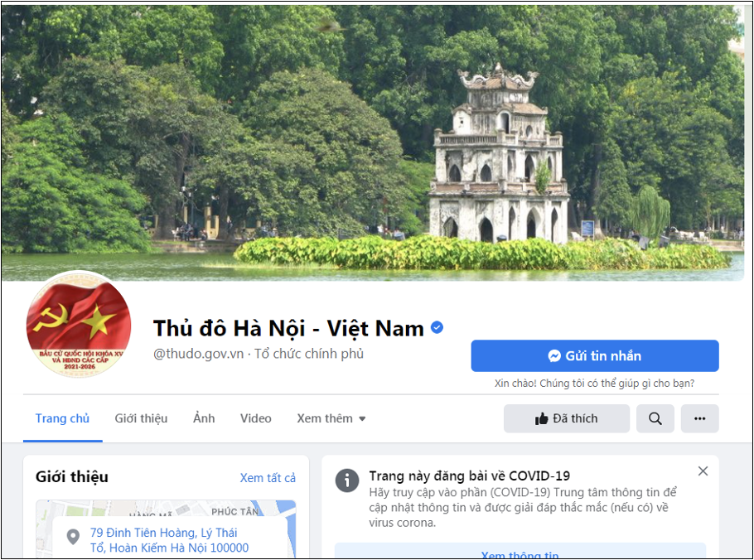Click the map location pin icon
The height and width of the screenshot is (560, 754).
pyautogui.click(x=73, y=537)
